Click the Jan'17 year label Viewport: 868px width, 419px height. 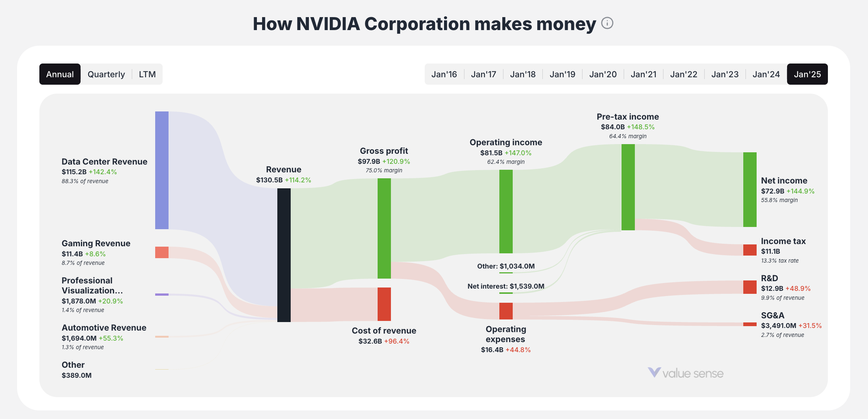(483, 74)
